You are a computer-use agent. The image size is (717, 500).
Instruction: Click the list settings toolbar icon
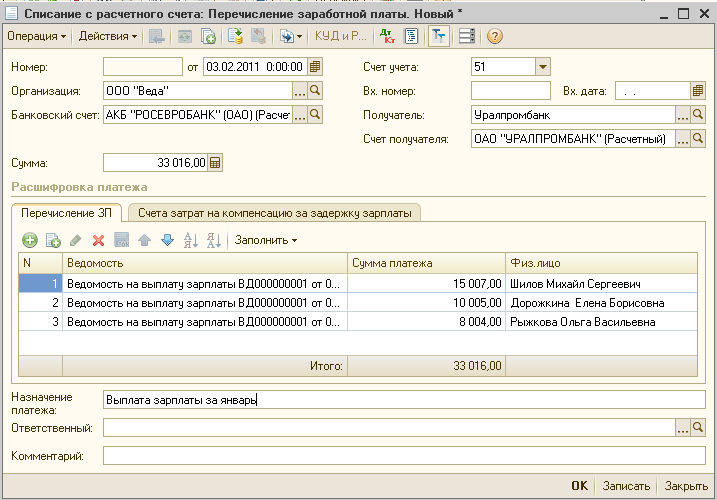click(x=467, y=36)
